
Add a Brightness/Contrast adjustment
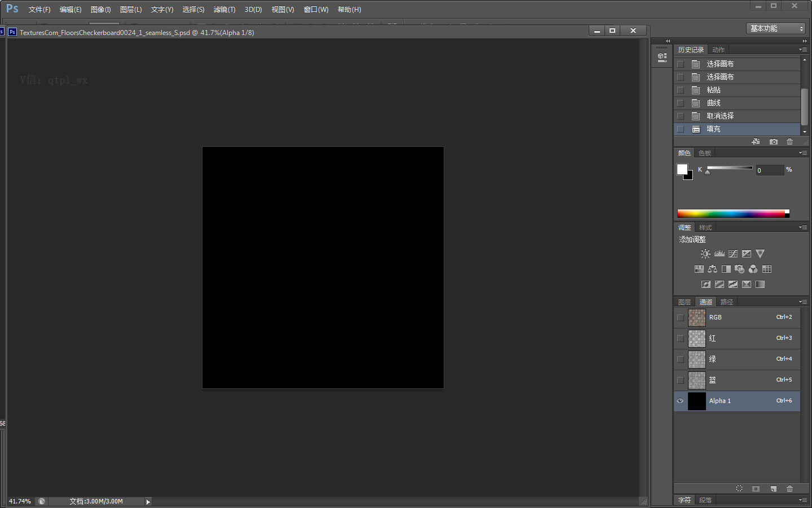[x=705, y=254]
